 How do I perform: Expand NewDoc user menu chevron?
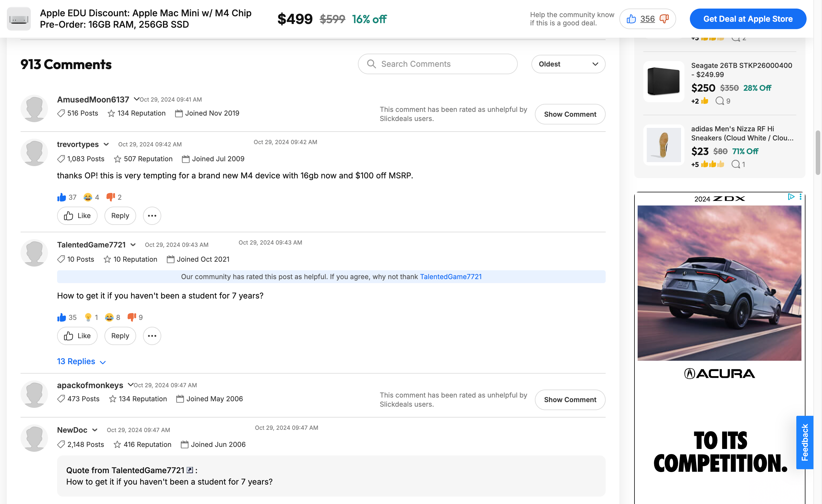pos(95,430)
